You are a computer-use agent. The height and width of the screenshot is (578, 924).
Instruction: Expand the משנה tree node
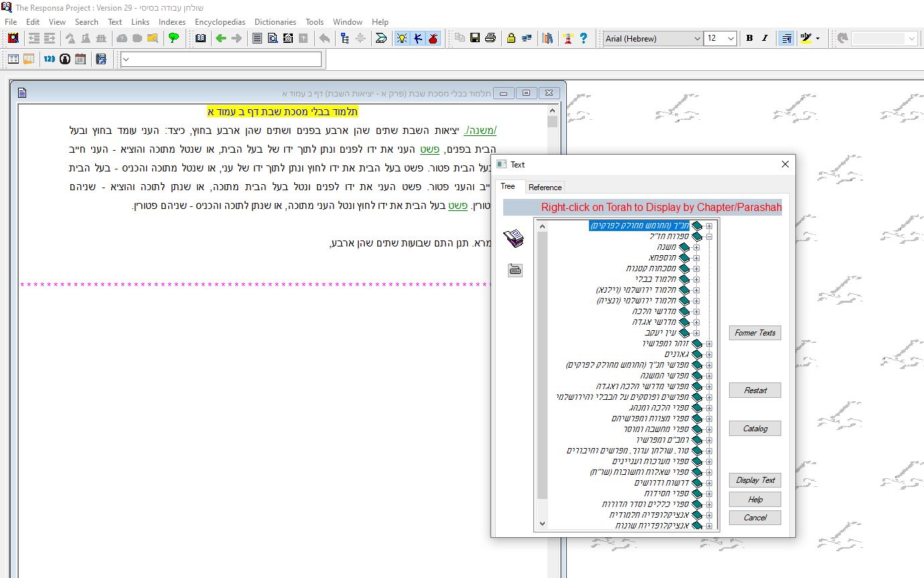[696, 247]
